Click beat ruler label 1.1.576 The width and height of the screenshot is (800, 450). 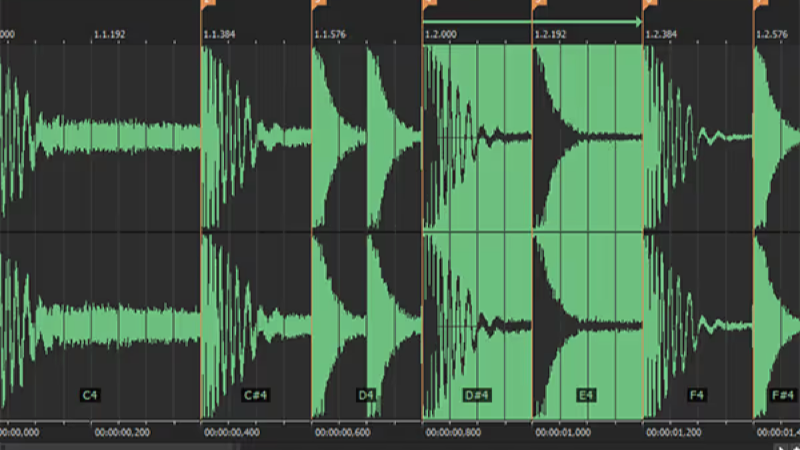coord(330,34)
